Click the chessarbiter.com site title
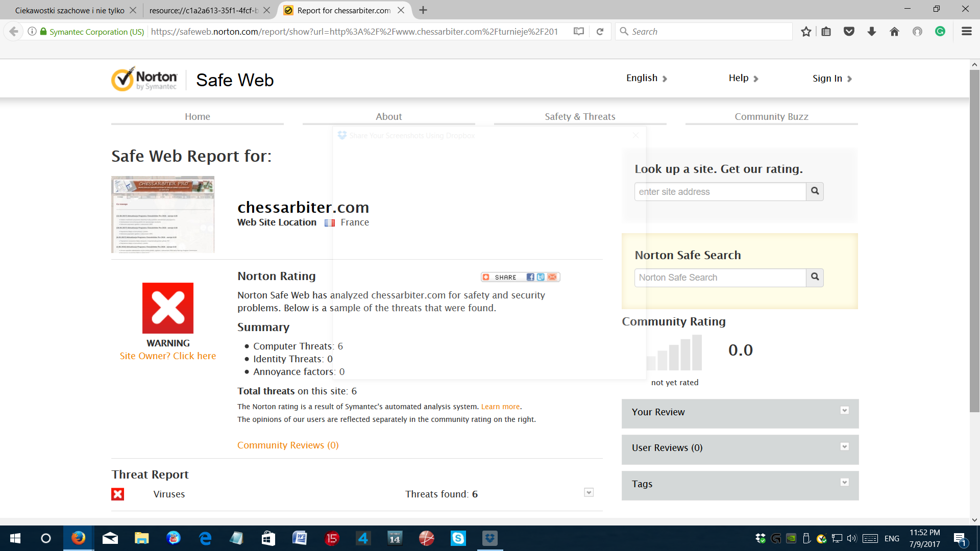The image size is (980, 551). (x=303, y=207)
